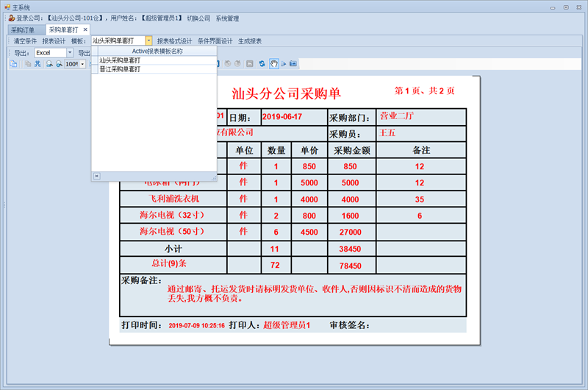Viewport: 588px width, 390px height.
Task: Open the Excel export format dropdown
Action: [x=70, y=53]
